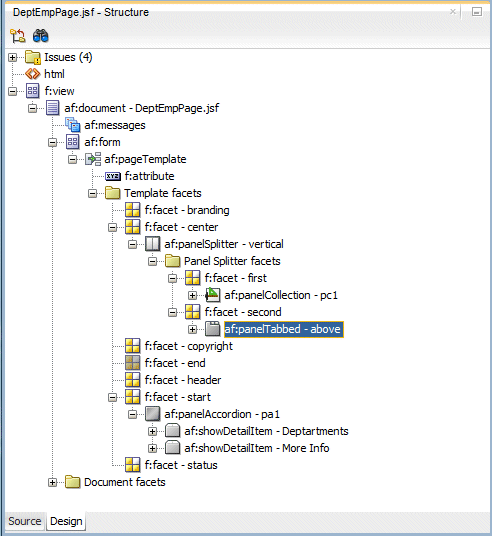Collapse the f:facet - first node
The image size is (492, 536).
pyautogui.click(x=173, y=278)
